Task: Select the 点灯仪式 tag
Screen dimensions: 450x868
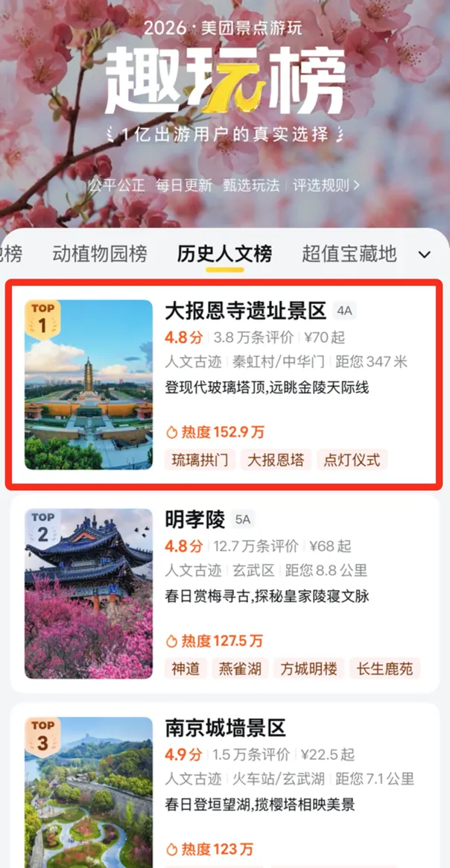Action: [352, 460]
